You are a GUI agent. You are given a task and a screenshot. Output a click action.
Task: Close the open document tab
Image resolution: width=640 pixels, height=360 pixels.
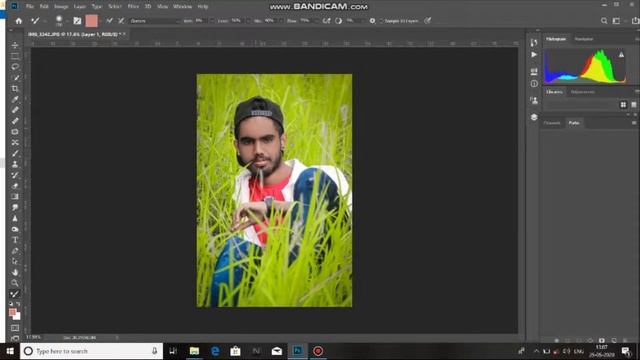pos(124,34)
